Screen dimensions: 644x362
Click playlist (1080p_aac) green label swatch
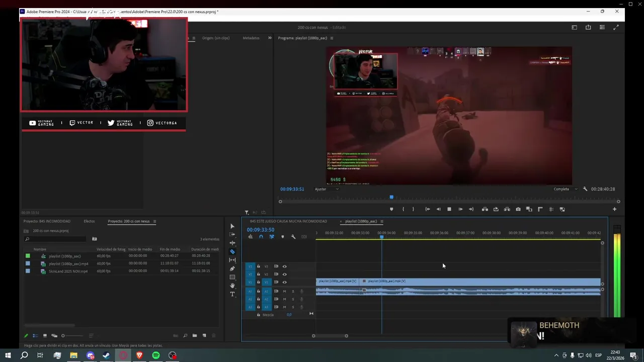pos(28,256)
